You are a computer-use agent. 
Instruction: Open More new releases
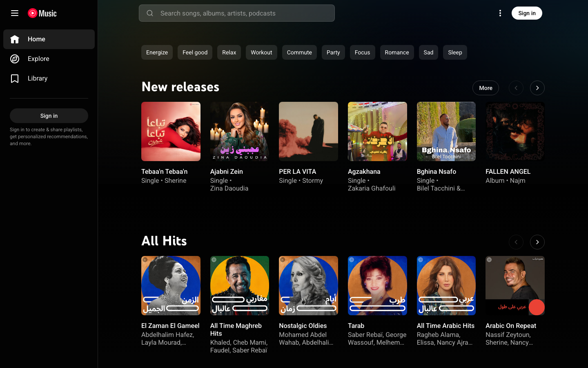pos(486,88)
